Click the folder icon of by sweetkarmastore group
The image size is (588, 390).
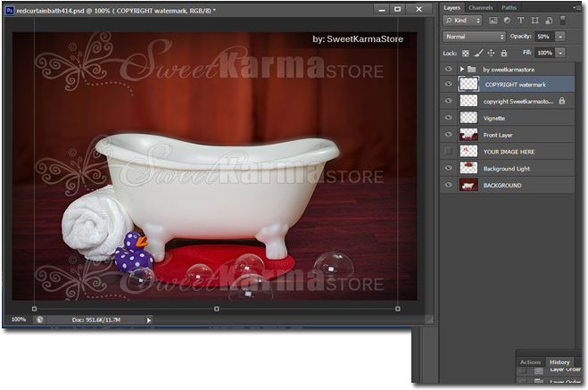pyautogui.click(x=472, y=70)
